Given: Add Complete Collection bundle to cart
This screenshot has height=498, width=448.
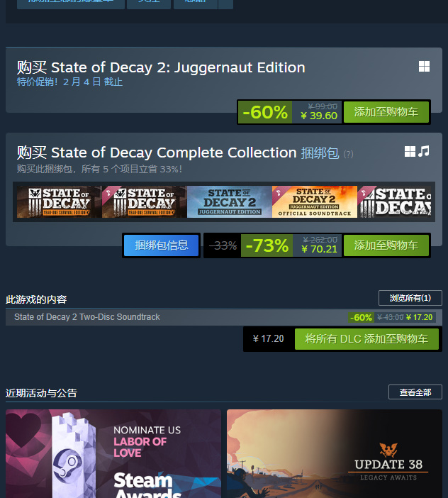Looking at the screenshot, I should tap(386, 245).
